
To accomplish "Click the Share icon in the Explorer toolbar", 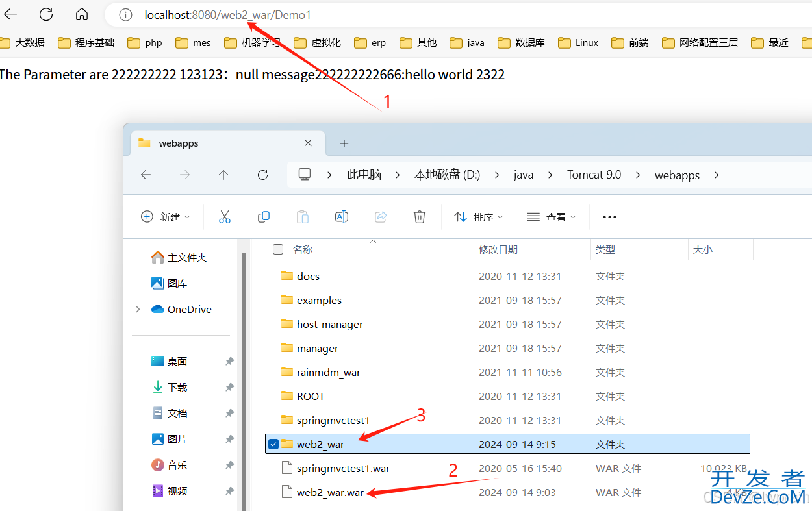I will (381, 217).
